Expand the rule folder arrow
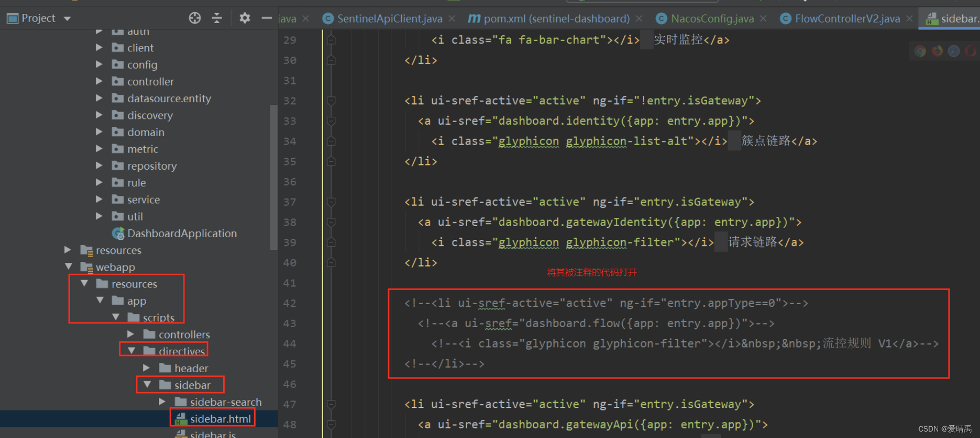980x438 pixels. click(99, 183)
